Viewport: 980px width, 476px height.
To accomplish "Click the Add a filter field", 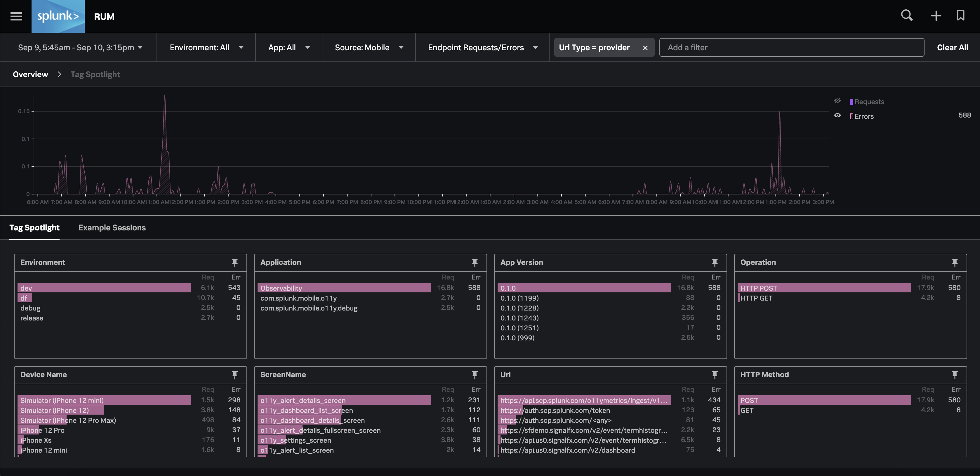I will 791,48.
